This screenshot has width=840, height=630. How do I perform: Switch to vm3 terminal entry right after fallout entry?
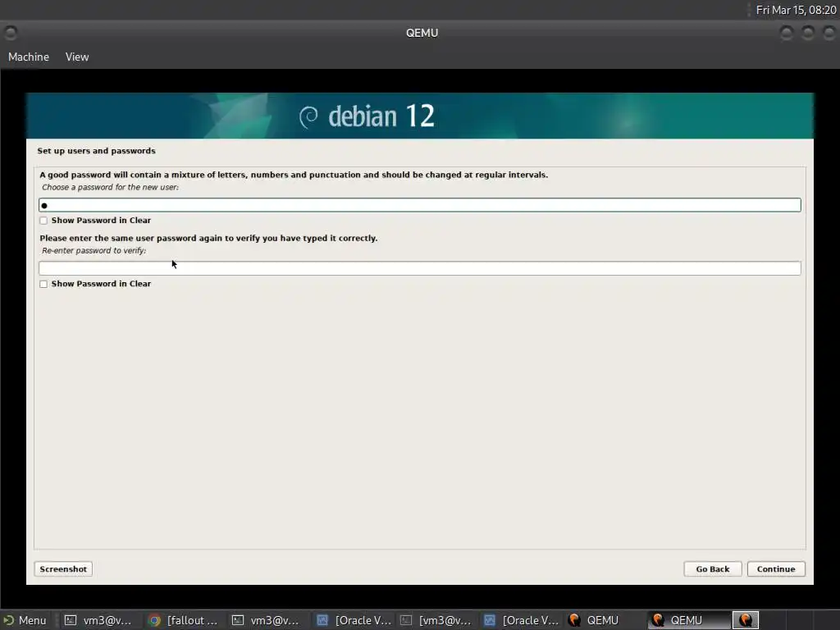click(266, 620)
